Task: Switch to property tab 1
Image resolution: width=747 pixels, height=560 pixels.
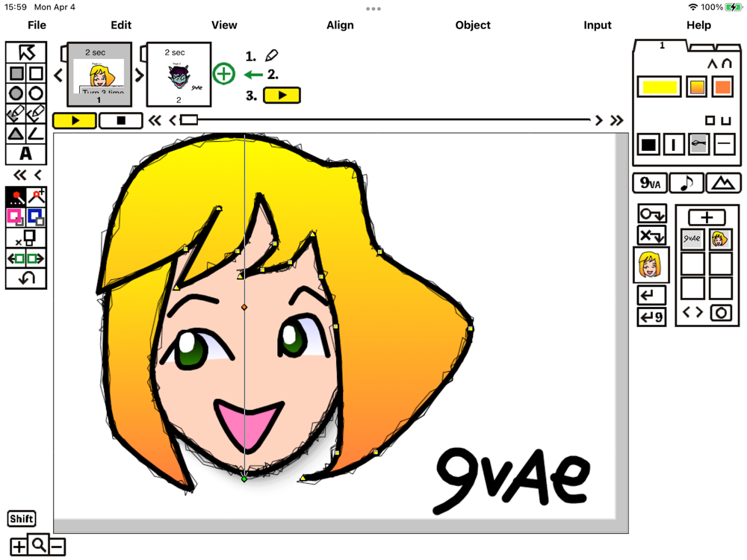Action: pos(661,46)
